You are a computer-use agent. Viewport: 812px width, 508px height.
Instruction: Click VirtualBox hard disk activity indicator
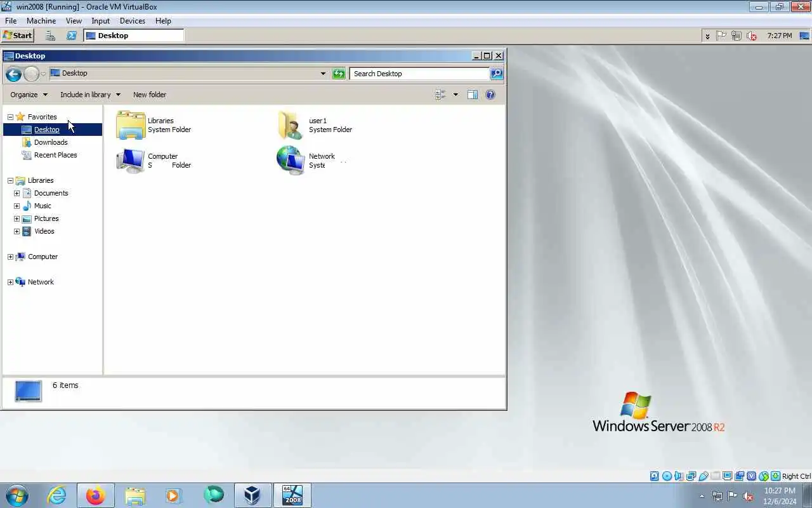[655, 476]
